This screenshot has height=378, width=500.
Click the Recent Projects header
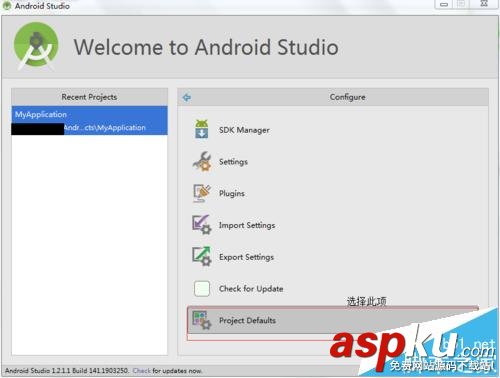pos(89,97)
